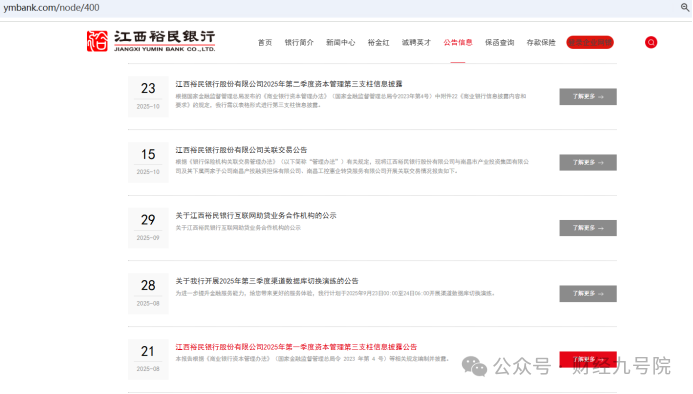Open 第三季度渠道数据库切换演练的公告 title

[x=267, y=281]
